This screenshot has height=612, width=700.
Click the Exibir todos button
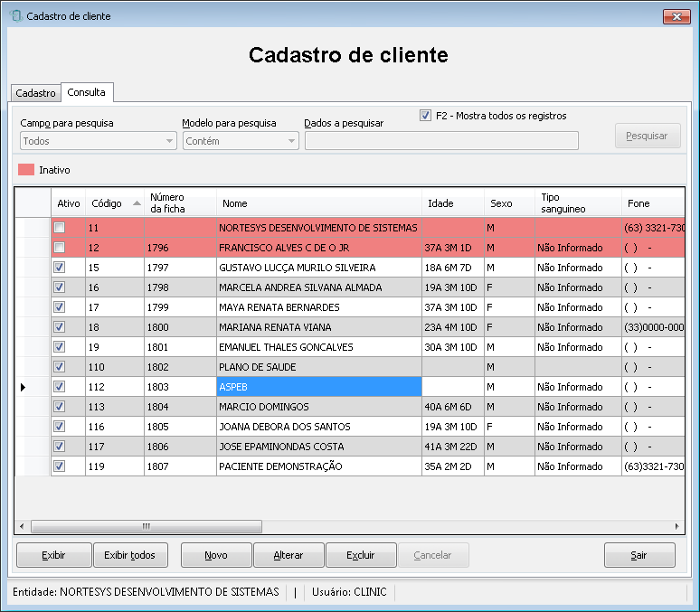(x=130, y=555)
